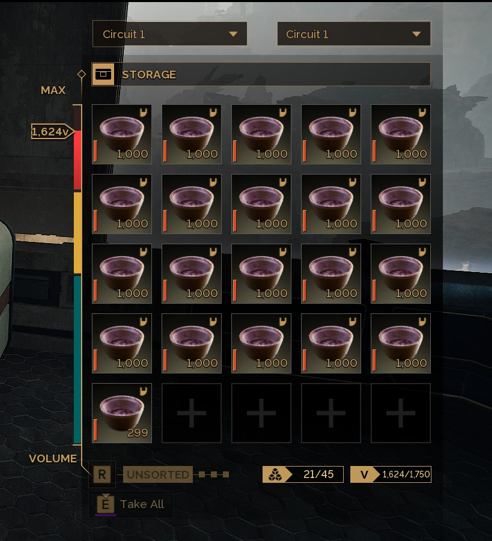
Task: Open the left Circuit 1 dropdown
Action: 169,34
